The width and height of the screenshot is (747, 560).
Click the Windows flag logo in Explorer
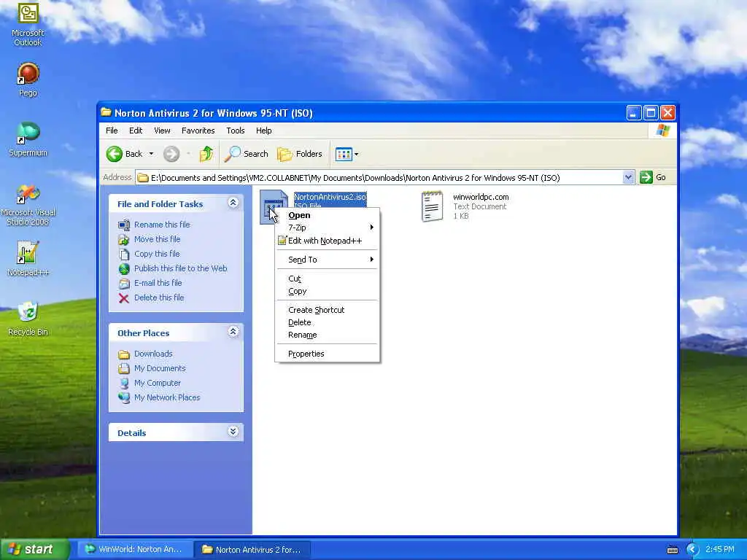[x=662, y=131]
